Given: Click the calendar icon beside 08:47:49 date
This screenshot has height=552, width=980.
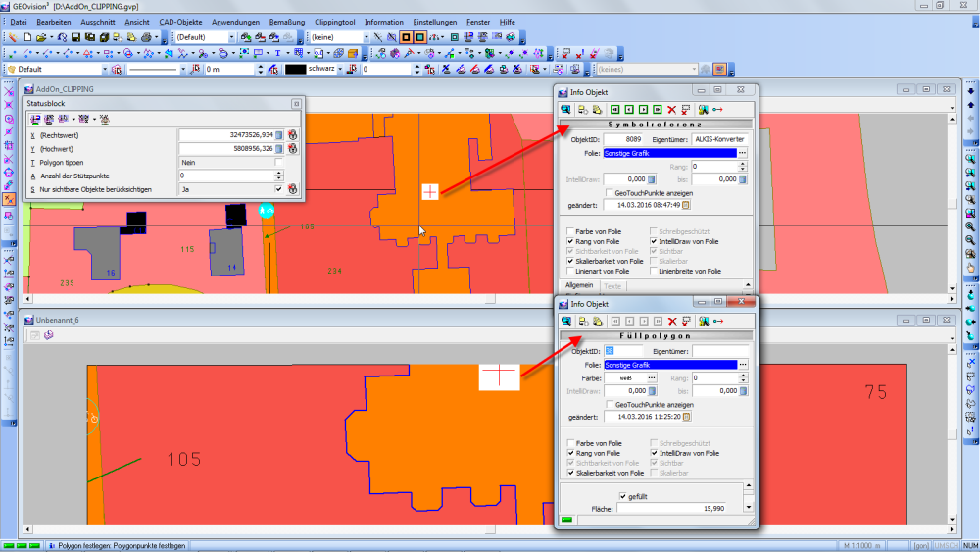Looking at the screenshot, I should coord(686,206).
